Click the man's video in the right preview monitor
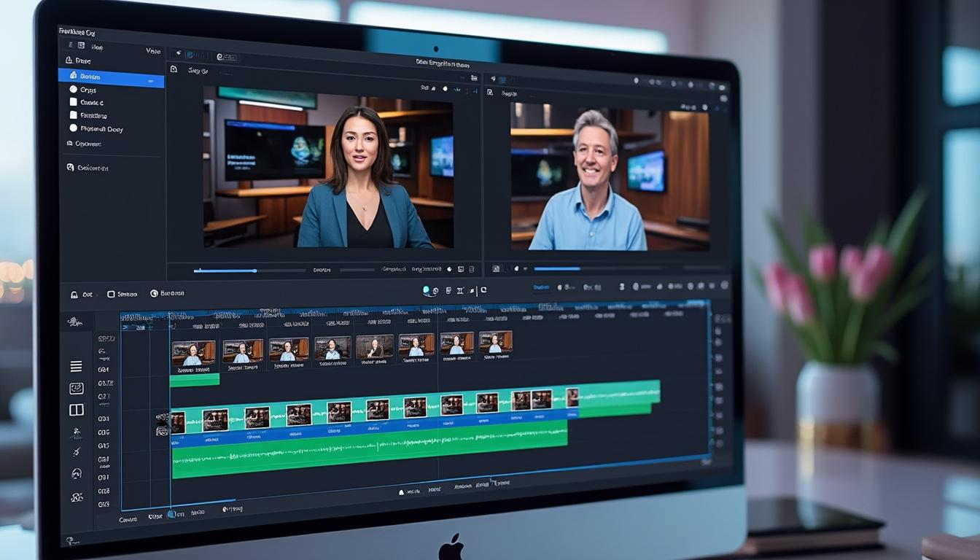The height and width of the screenshot is (560, 980). click(x=610, y=176)
